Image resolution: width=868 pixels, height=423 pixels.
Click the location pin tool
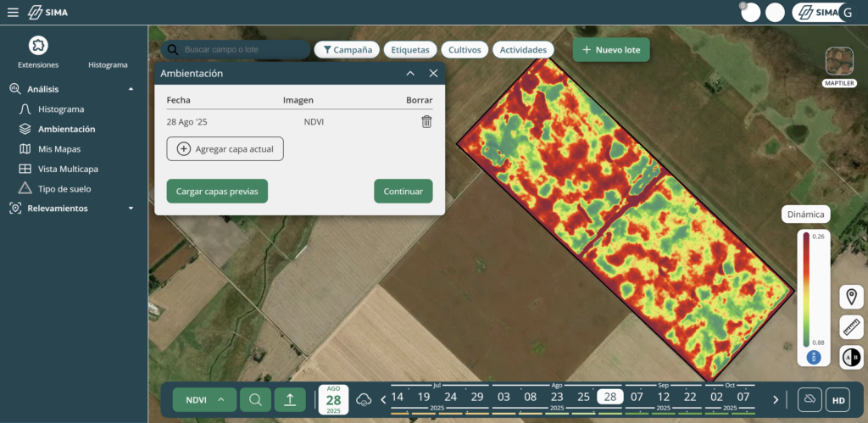click(851, 297)
